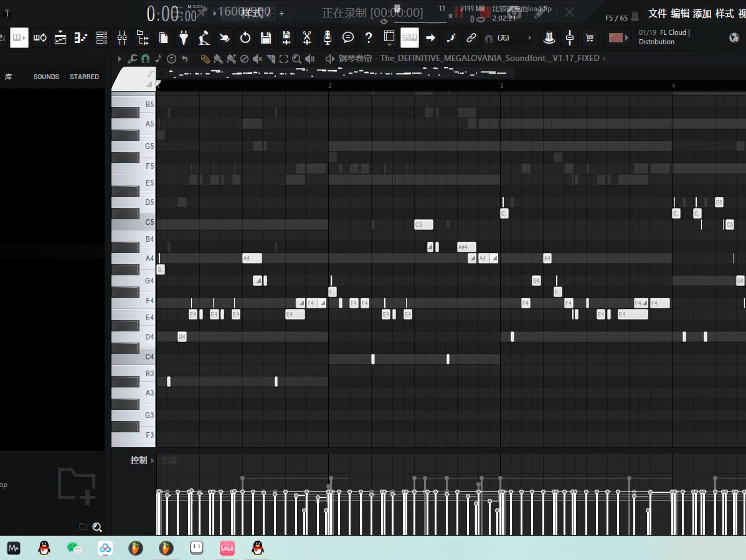The width and height of the screenshot is (746, 560).
Task: Open help question mark icon
Action: [368, 37]
